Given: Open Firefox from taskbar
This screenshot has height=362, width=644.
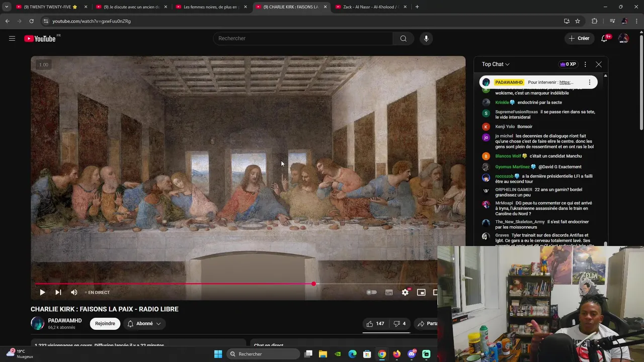Looking at the screenshot, I should pyautogui.click(x=397, y=354).
